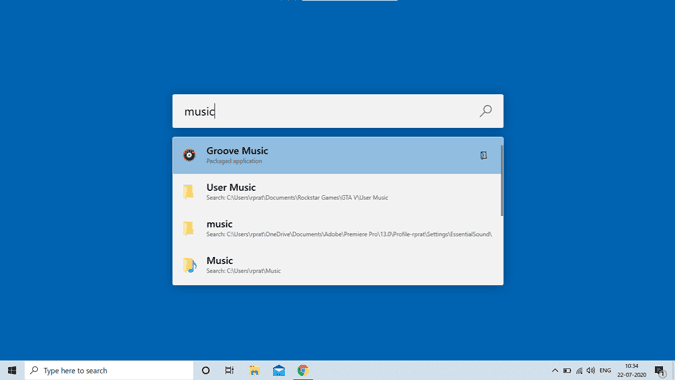Select the User Music folder result
This screenshot has width=675, height=380.
(x=337, y=192)
